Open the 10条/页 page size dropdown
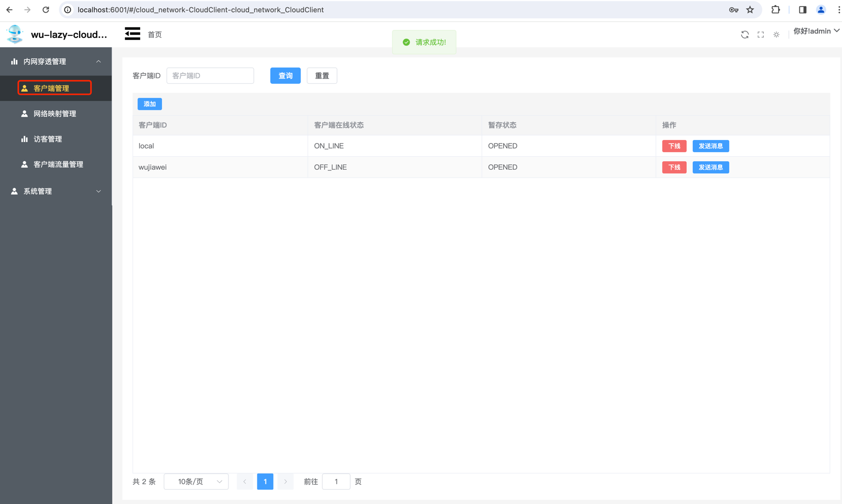 pos(196,481)
